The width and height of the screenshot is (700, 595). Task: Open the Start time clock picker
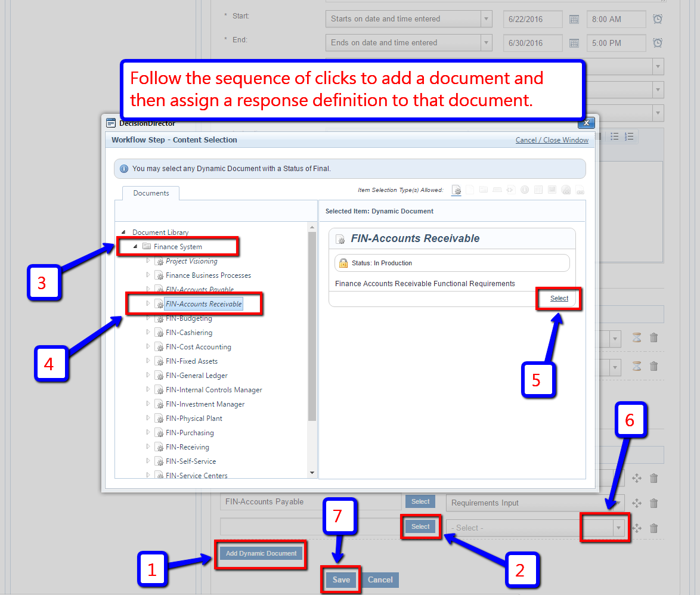click(658, 18)
